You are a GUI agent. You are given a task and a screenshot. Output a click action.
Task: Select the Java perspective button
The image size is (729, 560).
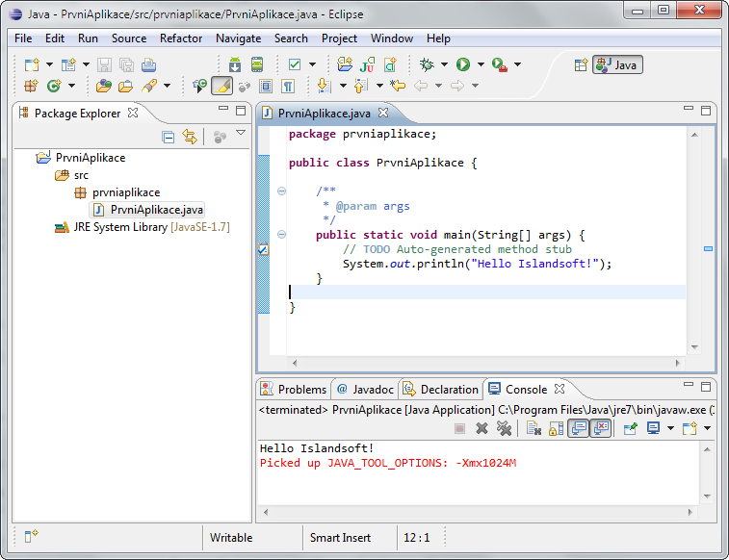[617, 65]
